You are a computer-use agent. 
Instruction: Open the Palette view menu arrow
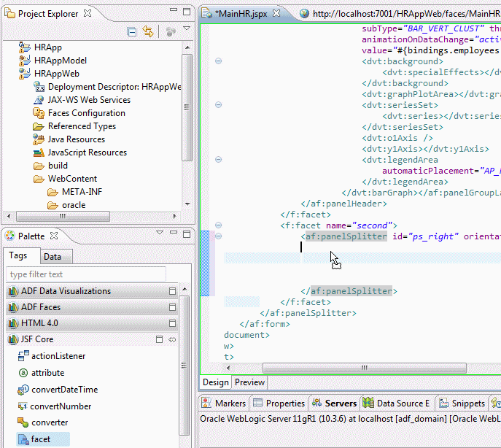click(160, 233)
